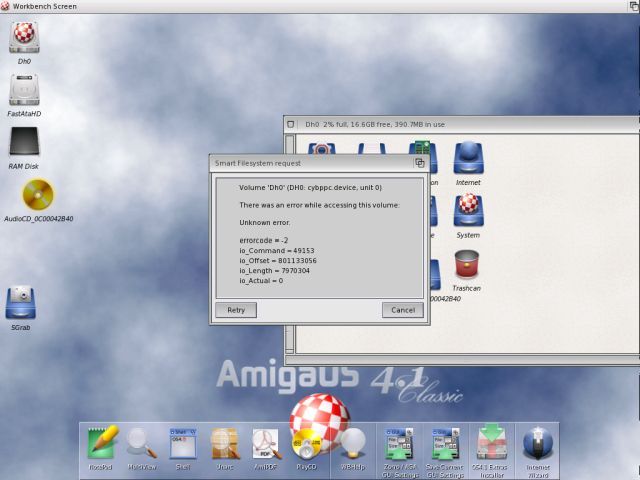This screenshot has height=480, width=640.
Task: Open the AudioCD_0C00042B40 disc icon on desktop
Action: tap(38, 194)
